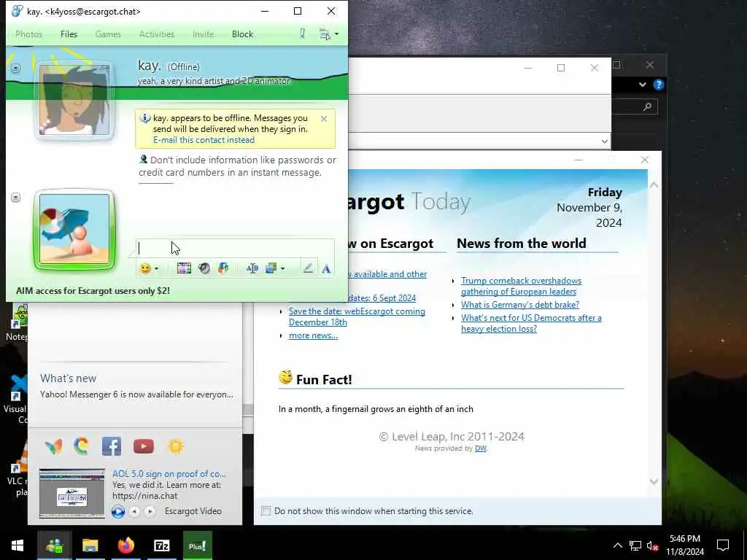Send a nudge with the speaker icon
Image resolution: width=747 pixels, height=560 pixels.
pos(204,268)
